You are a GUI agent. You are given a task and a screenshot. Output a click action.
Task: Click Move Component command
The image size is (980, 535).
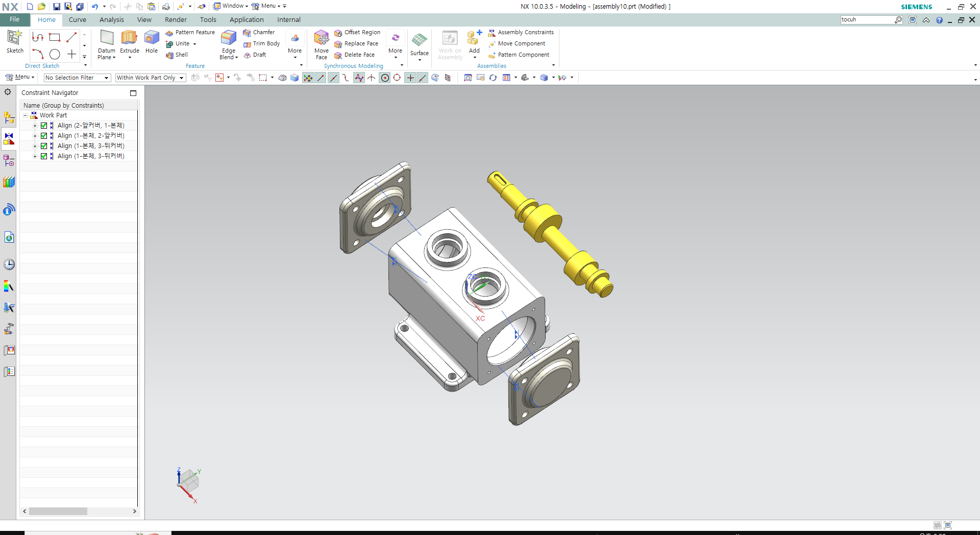[517, 44]
